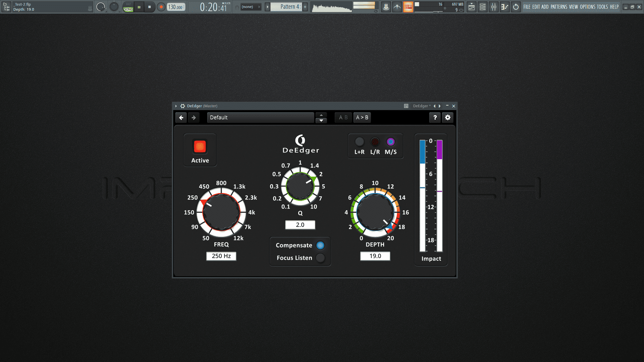Toggle the red Active button
The height and width of the screenshot is (362, 644).
[x=200, y=146]
